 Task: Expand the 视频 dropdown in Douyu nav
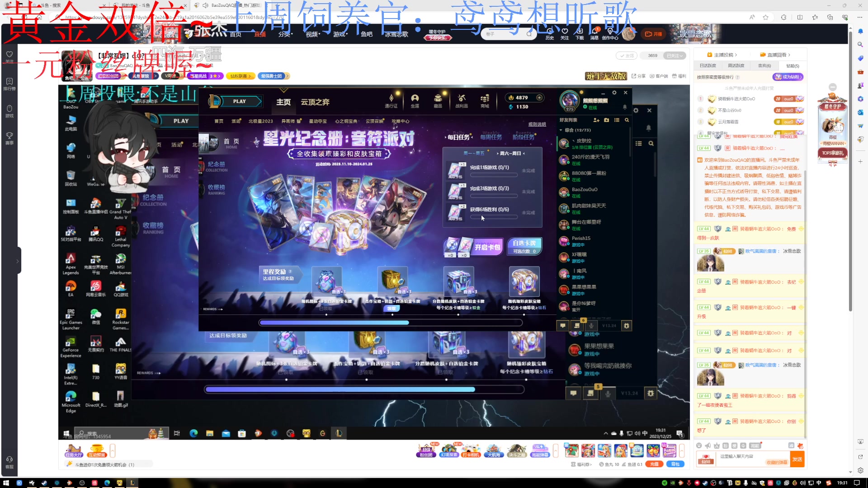(313, 34)
